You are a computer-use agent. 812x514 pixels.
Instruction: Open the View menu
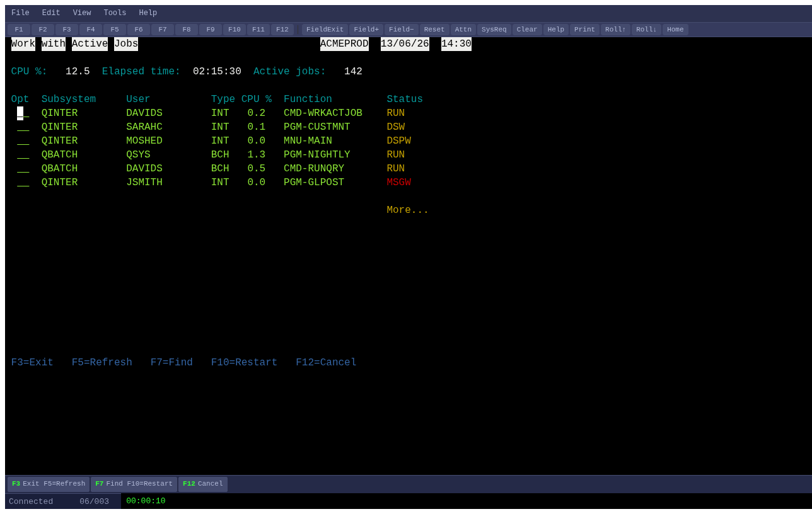(82, 13)
